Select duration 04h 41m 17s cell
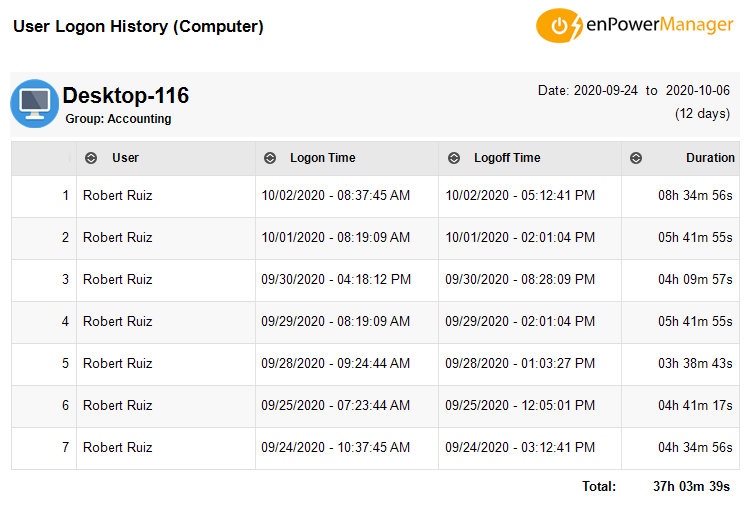751x505 pixels. pos(695,405)
